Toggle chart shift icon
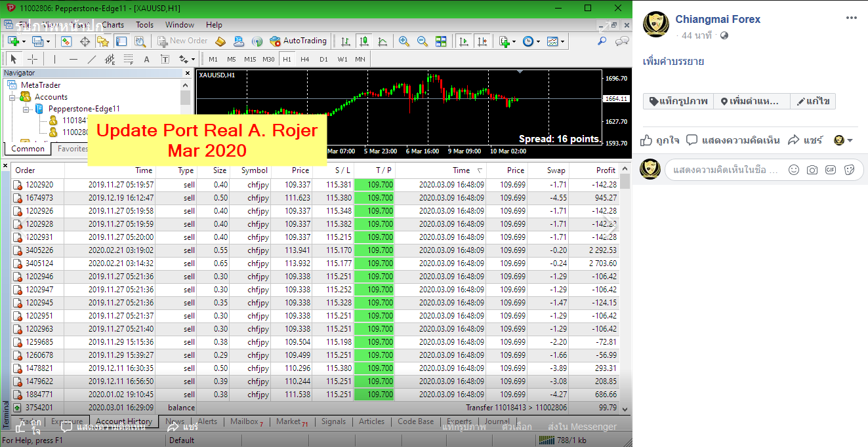 (482, 41)
